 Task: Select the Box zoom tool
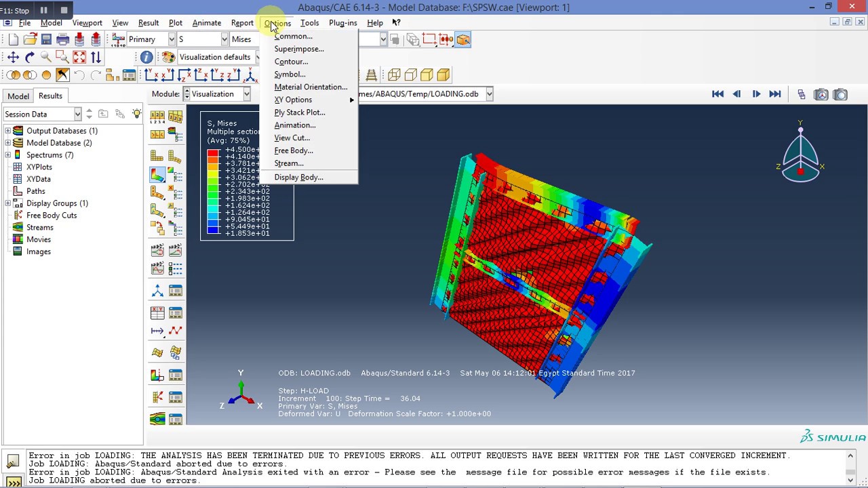[62, 58]
